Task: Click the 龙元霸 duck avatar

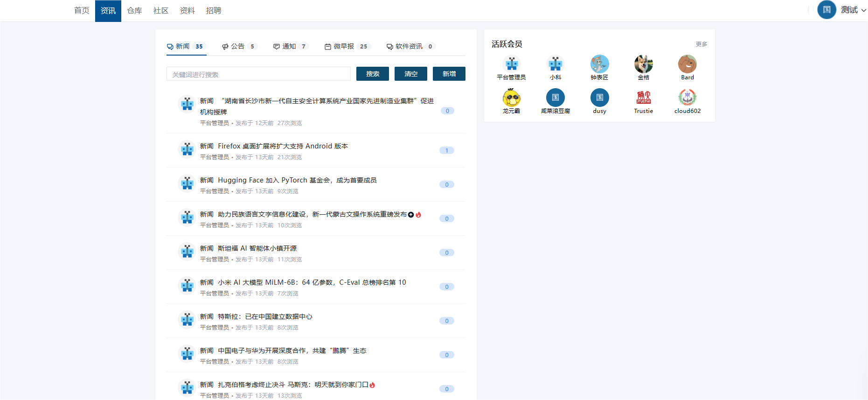Action: pyautogui.click(x=511, y=98)
